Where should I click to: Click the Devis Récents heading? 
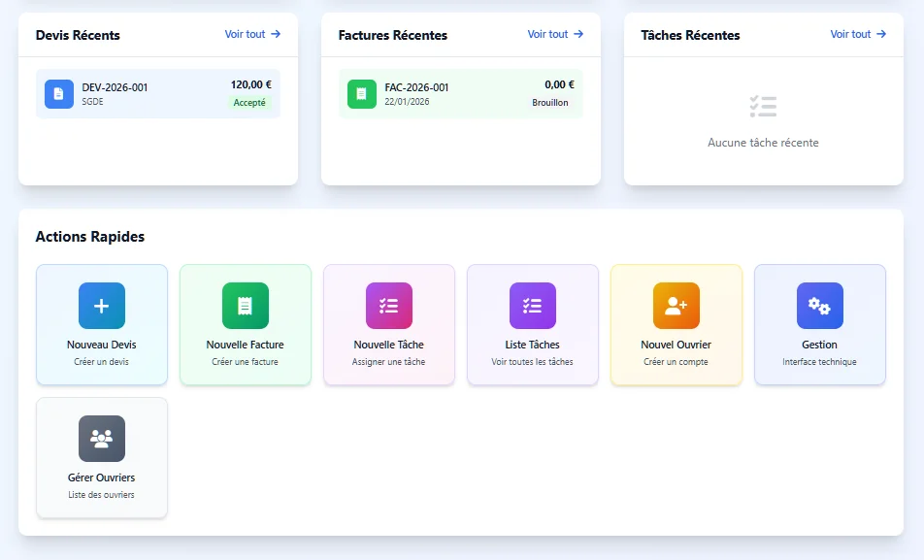point(78,35)
